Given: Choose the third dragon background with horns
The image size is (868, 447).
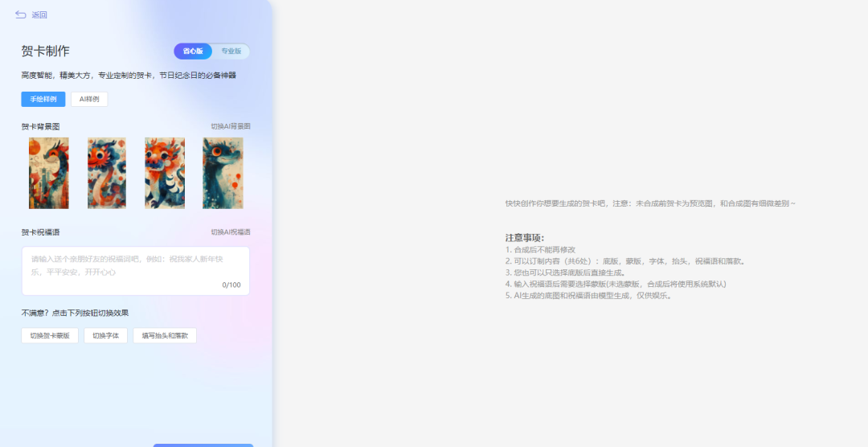Looking at the screenshot, I should tap(165, 174).
